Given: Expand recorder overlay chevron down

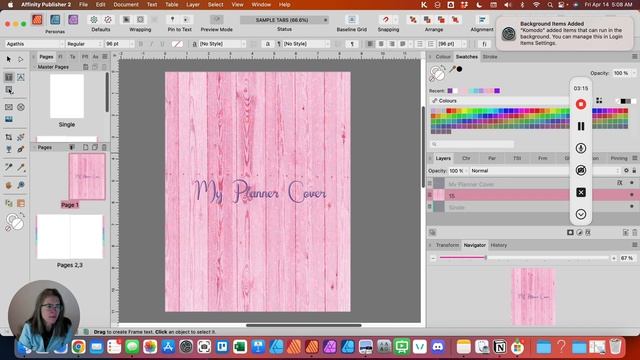Looking at the screenshot, I should point(581,214).
